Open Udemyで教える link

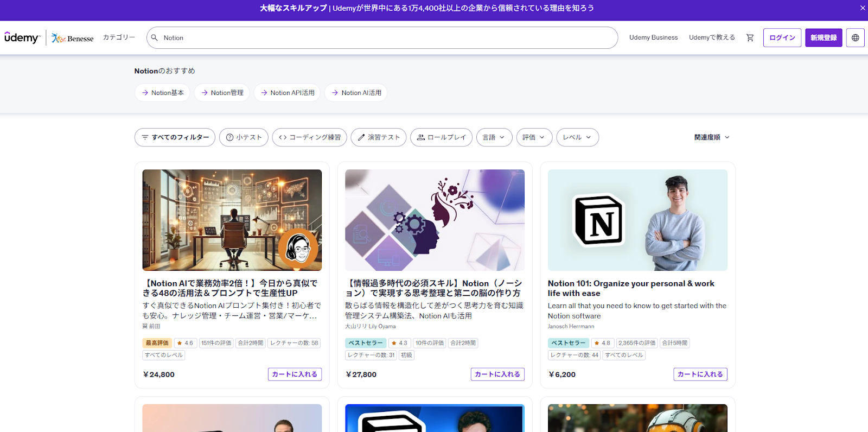point(712,37)
